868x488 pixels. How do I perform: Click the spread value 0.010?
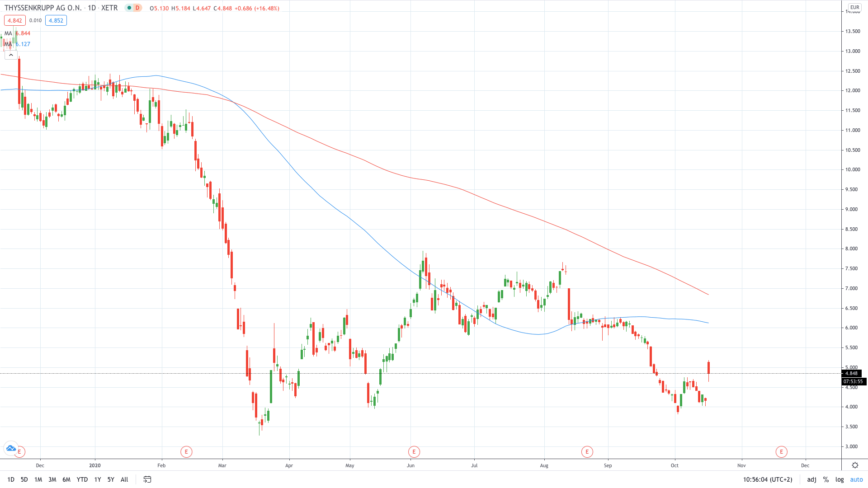(x=35, y=20)
